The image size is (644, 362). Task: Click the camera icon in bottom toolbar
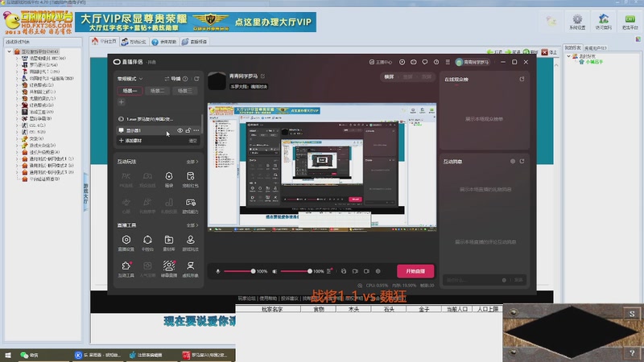(366, 271)
